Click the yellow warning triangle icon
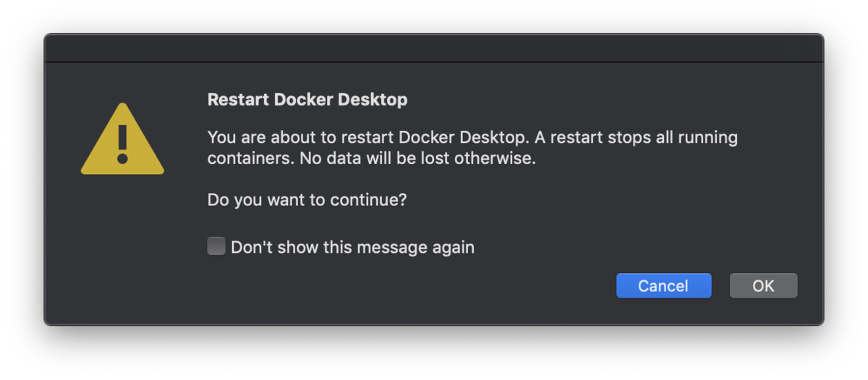Viewport: 868px width, 380px height. tap(122, 139)
